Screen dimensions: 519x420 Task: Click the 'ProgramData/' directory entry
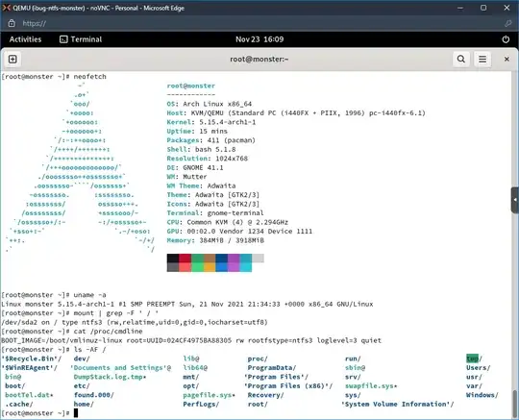pos(272,368)
